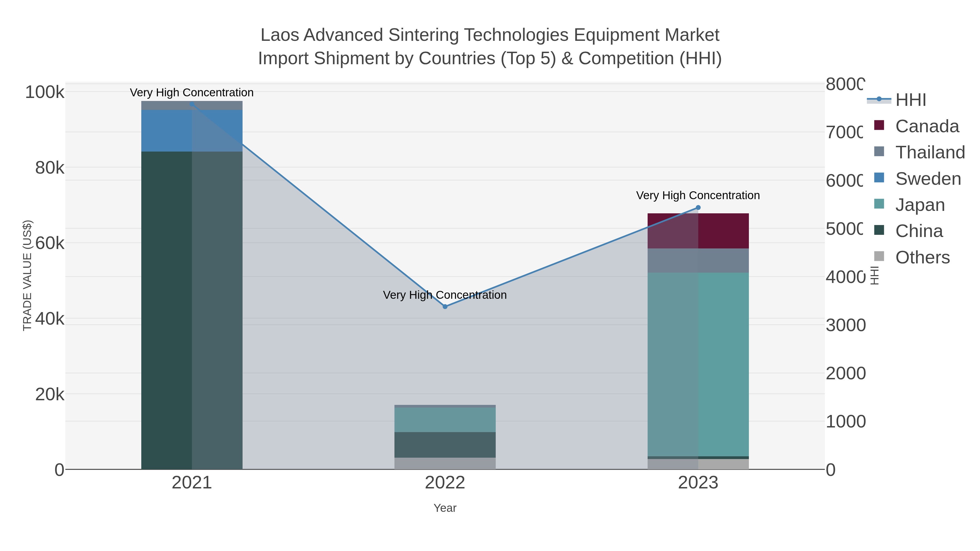Click the Canada bar segment in 2023

click(x=698, y=231)
